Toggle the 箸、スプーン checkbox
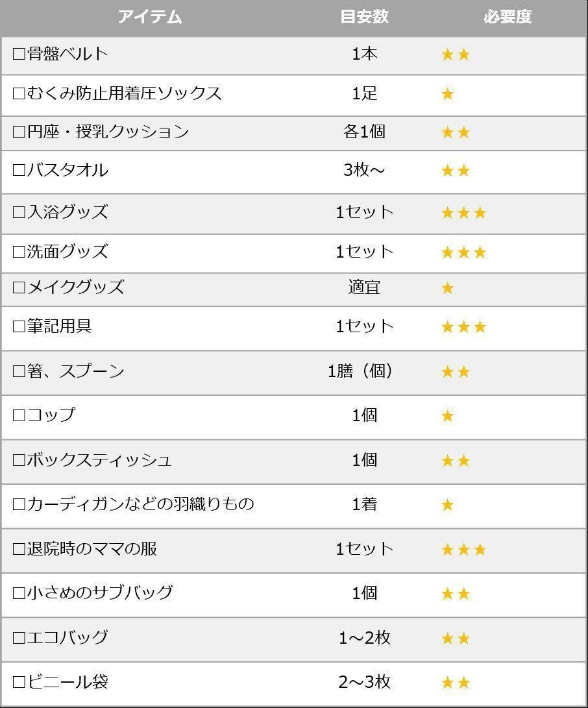588x708 pixels. [19, 371]
